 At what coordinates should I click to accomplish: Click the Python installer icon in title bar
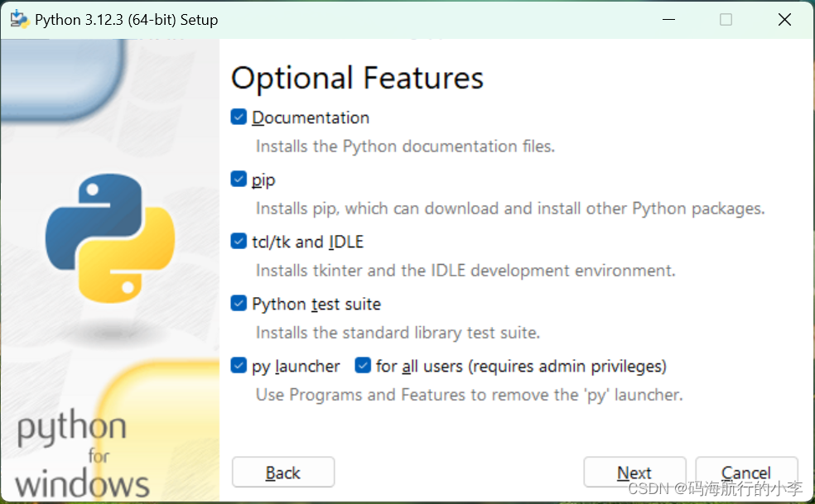pyautogui.click(x=19, y=20)
